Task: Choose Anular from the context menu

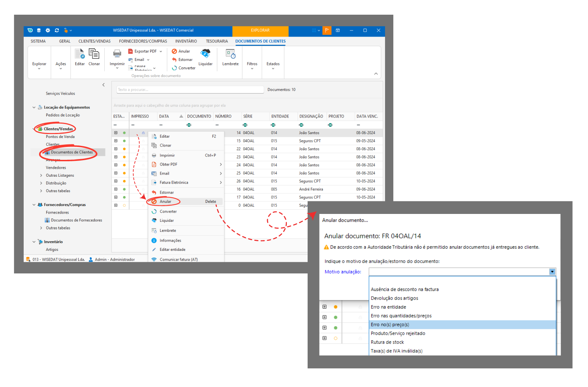Action: coord(166,202)
